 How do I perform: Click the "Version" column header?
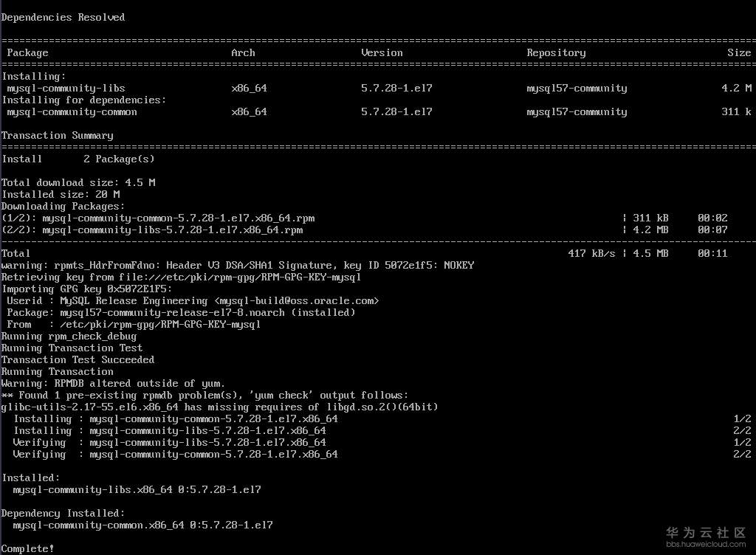pos(382,53)
